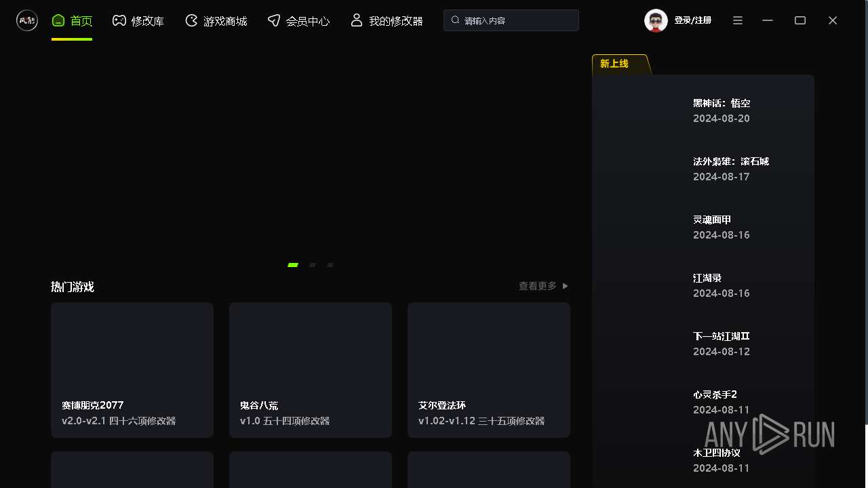Focus the 请输入内容 search field
The image size is (868, 488).
tap(511, 20)
